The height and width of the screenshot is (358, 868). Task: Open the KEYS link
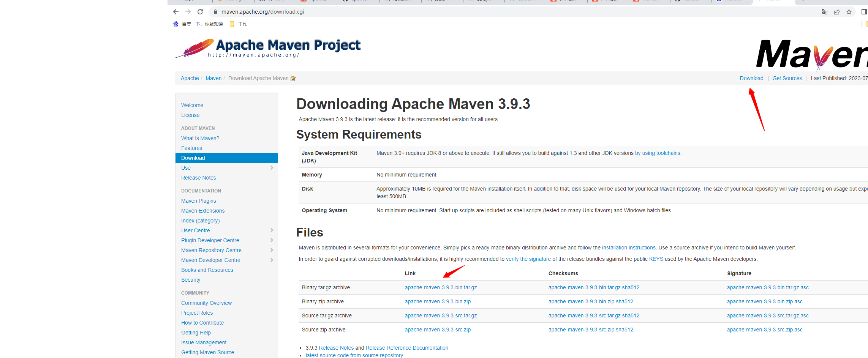[656, 259]
